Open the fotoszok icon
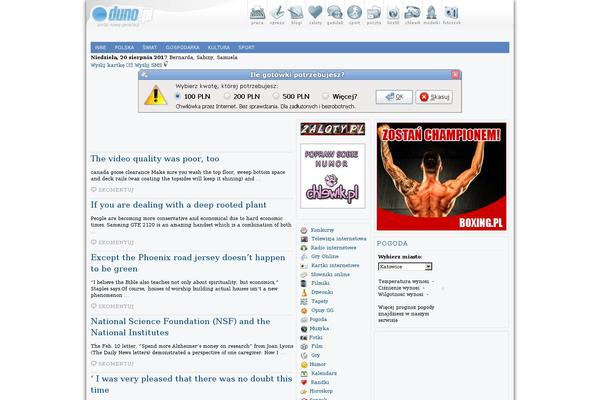600x400 pixels. coord(452,13)
